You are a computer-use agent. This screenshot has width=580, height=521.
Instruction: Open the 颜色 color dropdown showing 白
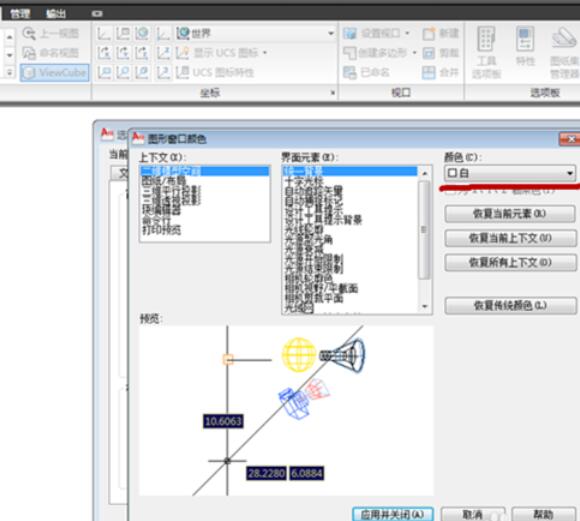click(x=510, y=173)
